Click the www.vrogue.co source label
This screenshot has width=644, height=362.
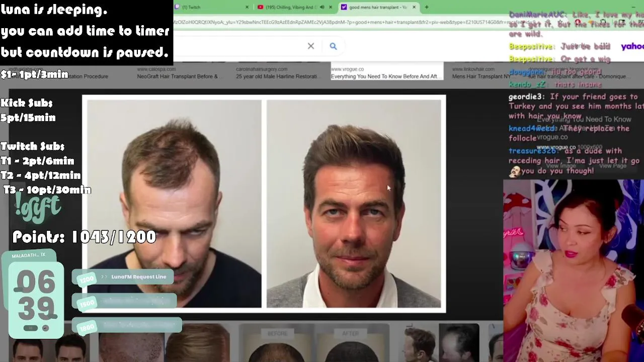(x=347, y=69)
